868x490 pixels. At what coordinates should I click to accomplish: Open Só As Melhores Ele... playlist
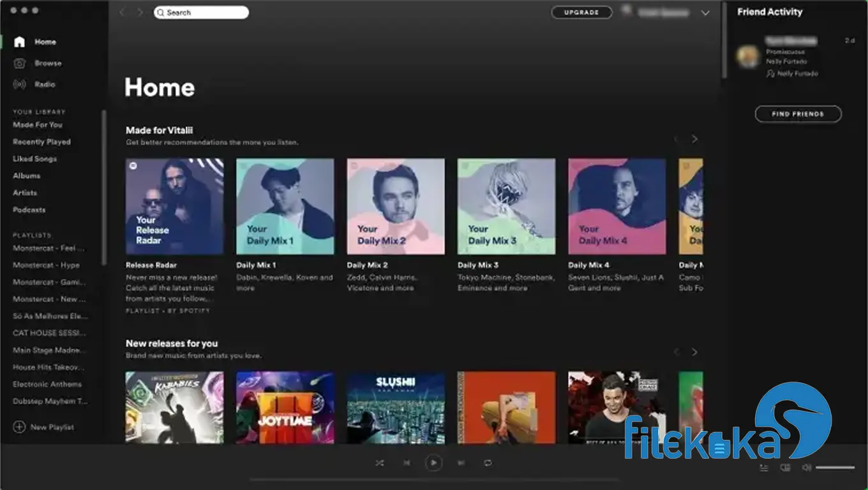tap(50, 316)
